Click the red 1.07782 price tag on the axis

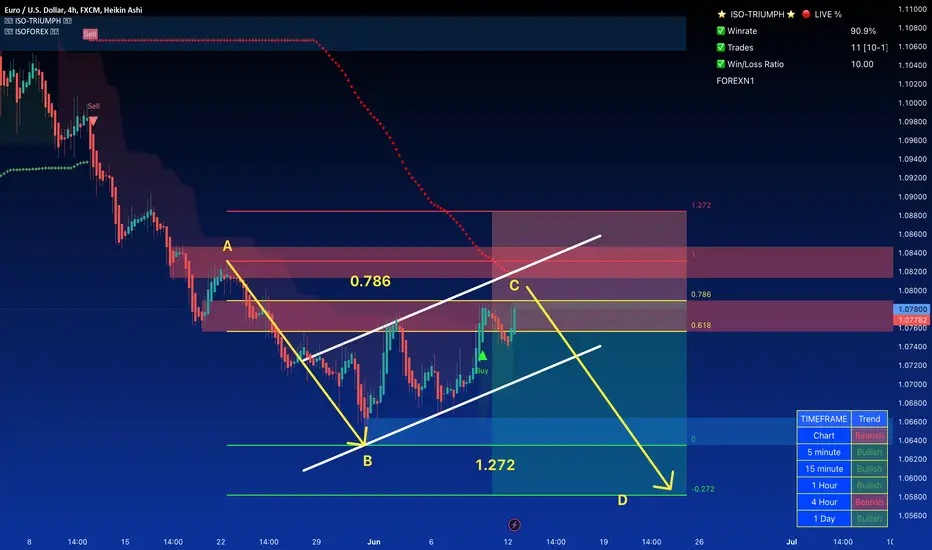tap(912, 320)
